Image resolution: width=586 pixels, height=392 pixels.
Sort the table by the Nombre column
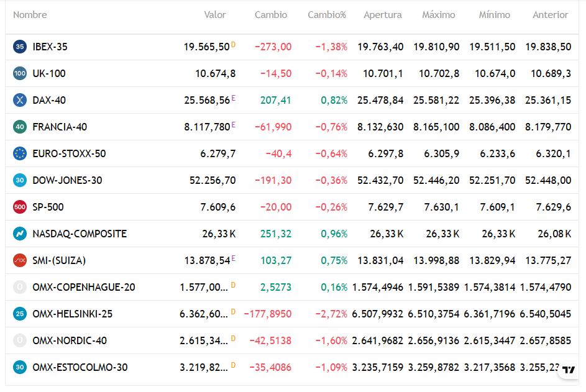pyautogui.click(x=30, y=14)
